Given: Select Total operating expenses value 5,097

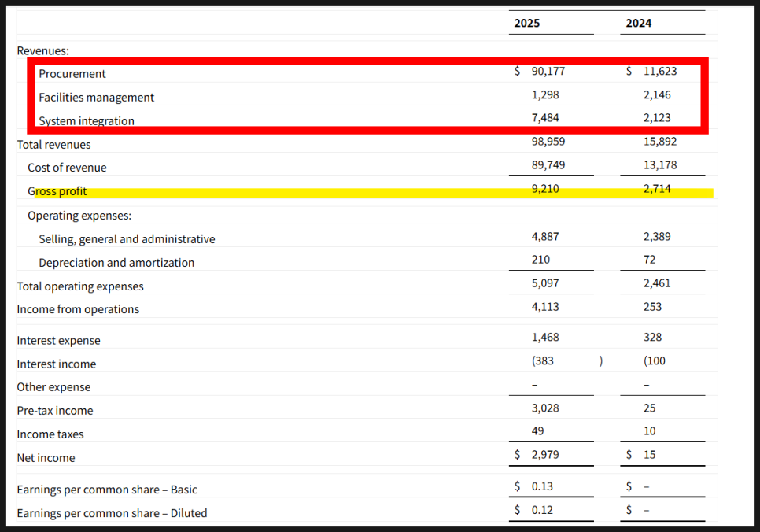Looking at the screenshot, I should 545,283.
